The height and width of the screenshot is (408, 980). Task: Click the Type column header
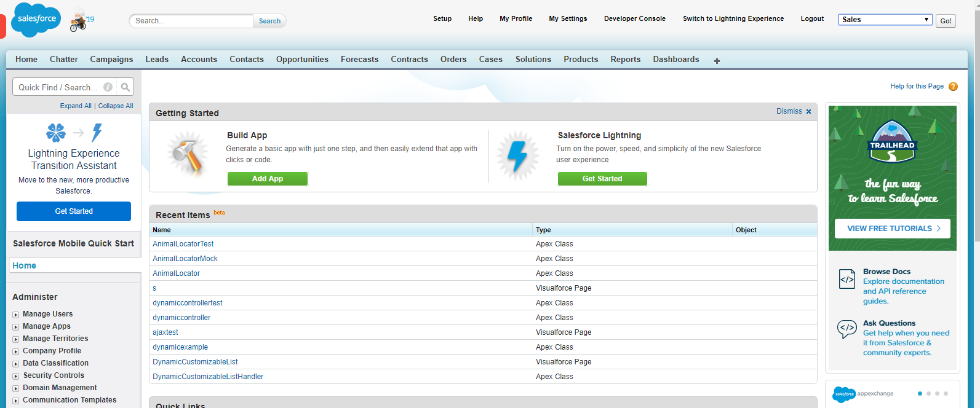pyautogui.click(x=632, y=230)
